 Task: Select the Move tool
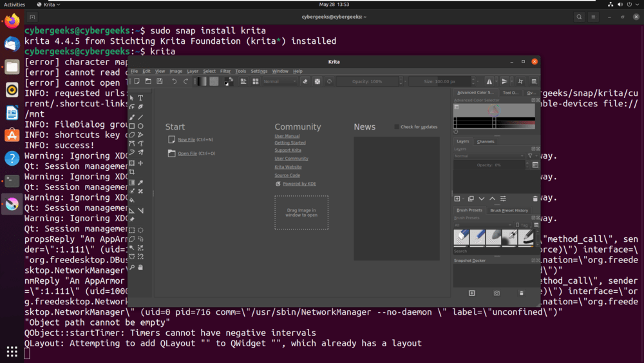tap(140, 163)
